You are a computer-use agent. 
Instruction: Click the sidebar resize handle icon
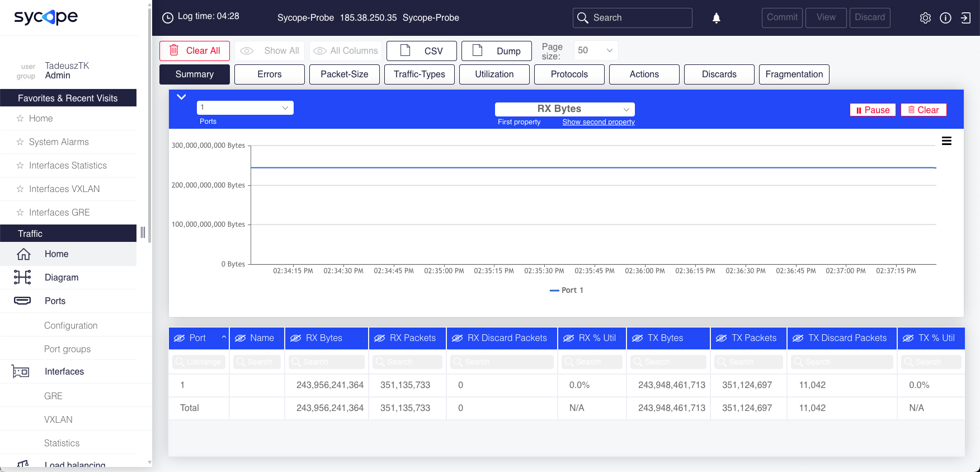[x=143, y=232]
